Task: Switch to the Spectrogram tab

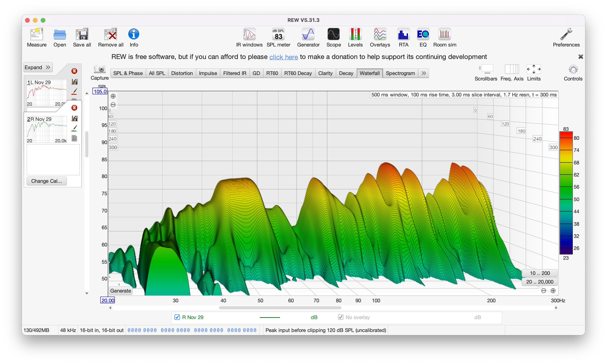Action: click(x=400, y=73)
